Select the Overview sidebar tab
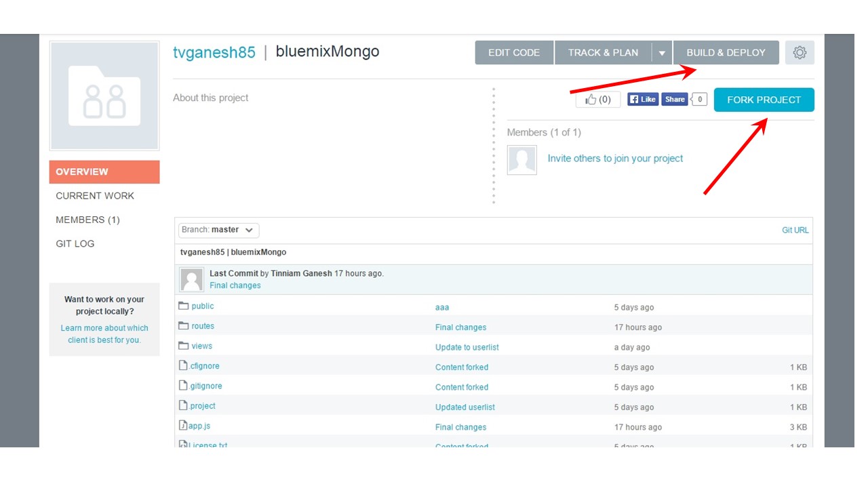The height and width of the screenshot is (488, 868). click(104, 172)
